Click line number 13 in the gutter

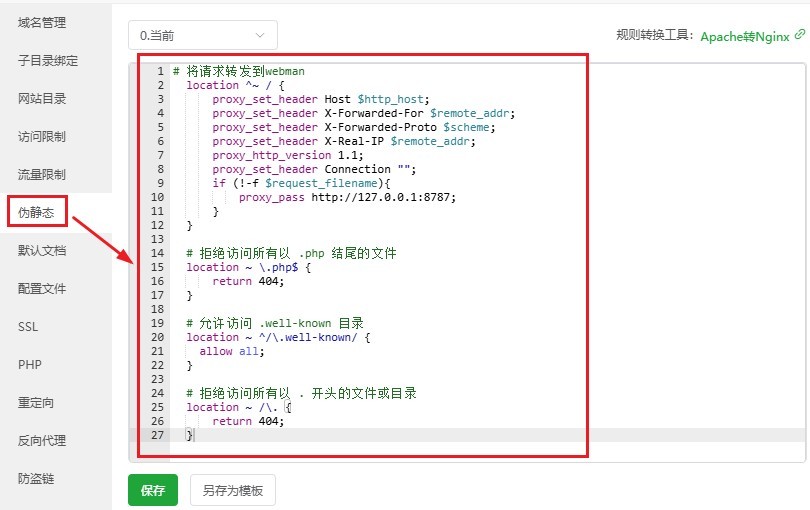click(x=158, y=239)
